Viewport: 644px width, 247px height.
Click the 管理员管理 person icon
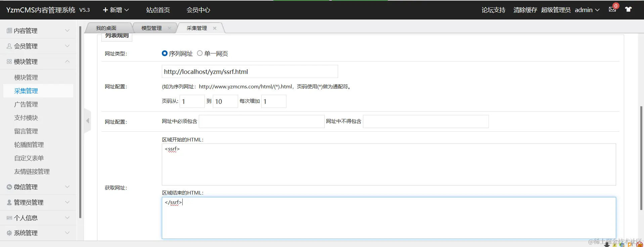tap(9, 202)
